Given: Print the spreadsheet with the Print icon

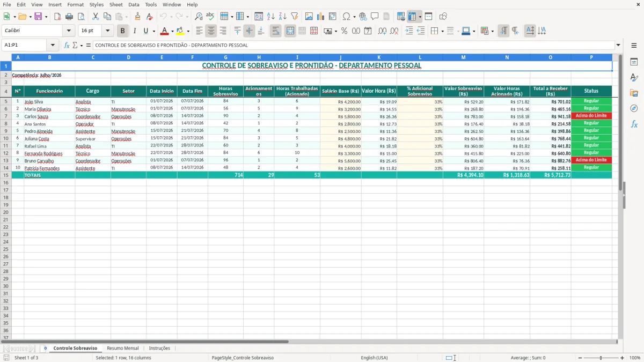Looking at the screenshot, I should coord(69,17).
